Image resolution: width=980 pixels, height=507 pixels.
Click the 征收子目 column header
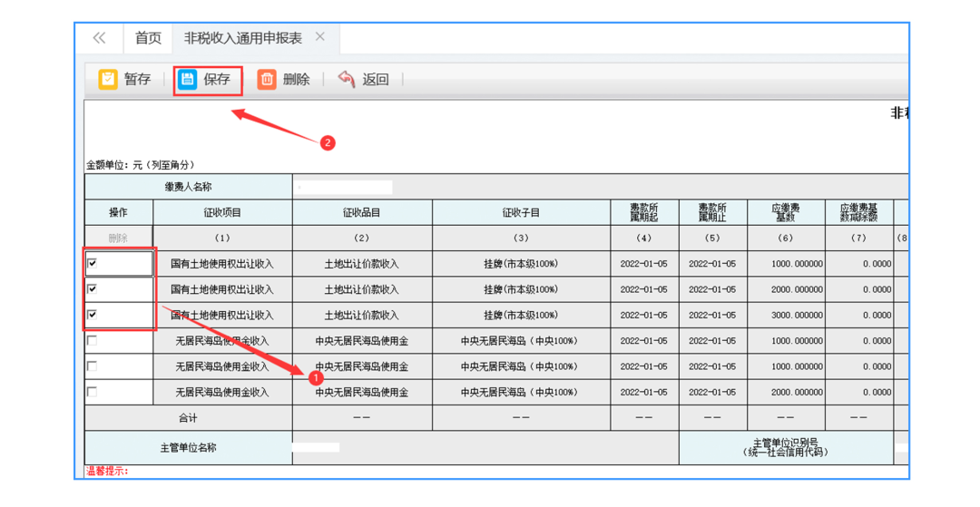pos(521,213)
